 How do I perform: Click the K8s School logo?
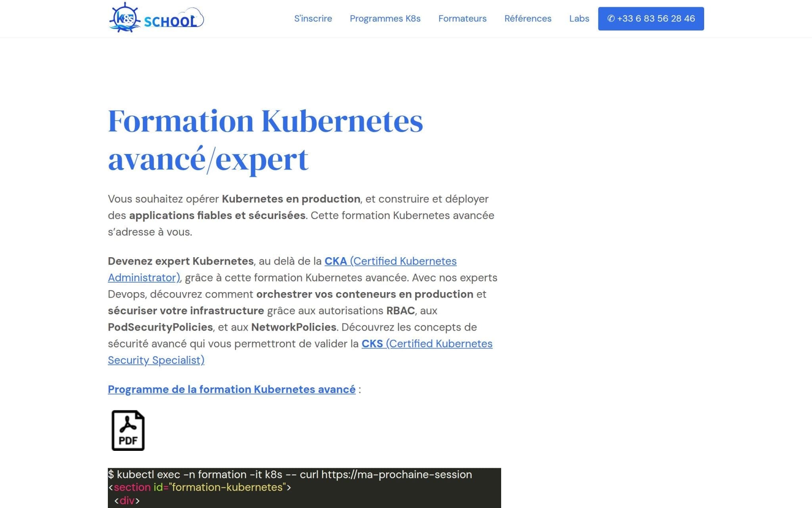coord(156,18)
